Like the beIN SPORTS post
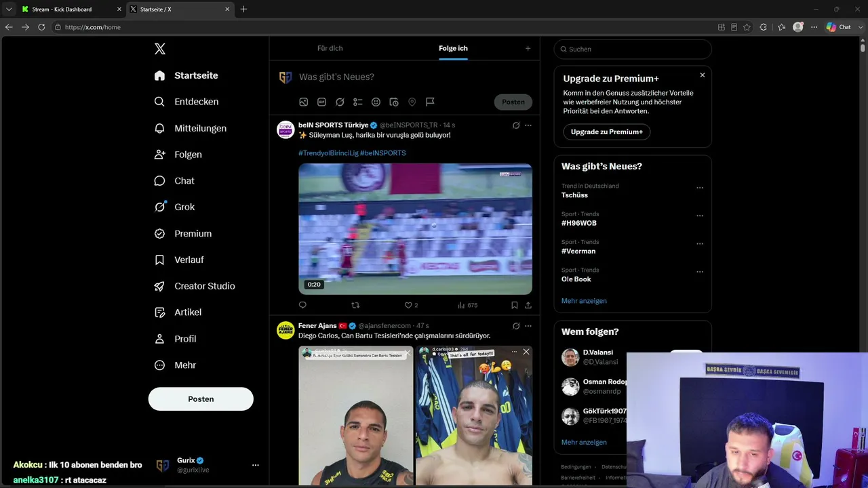Screen dimensions: 868x488 408,305
